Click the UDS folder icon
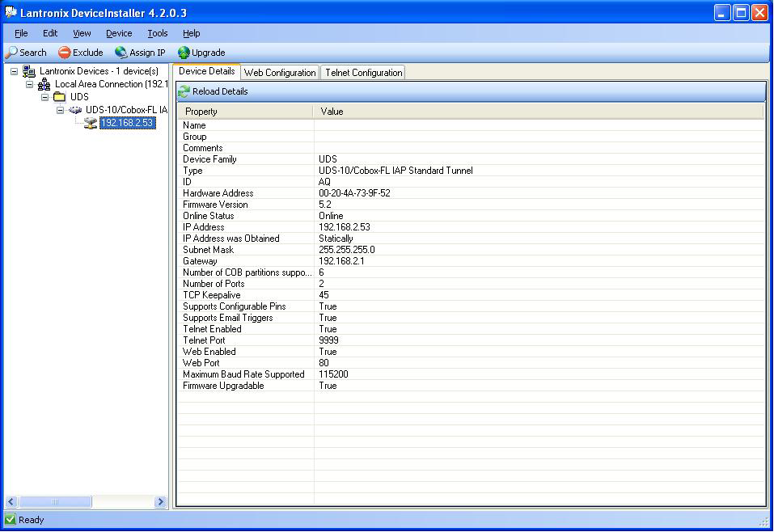The height and width of the screenshot is (532, 774). (59, 97)
